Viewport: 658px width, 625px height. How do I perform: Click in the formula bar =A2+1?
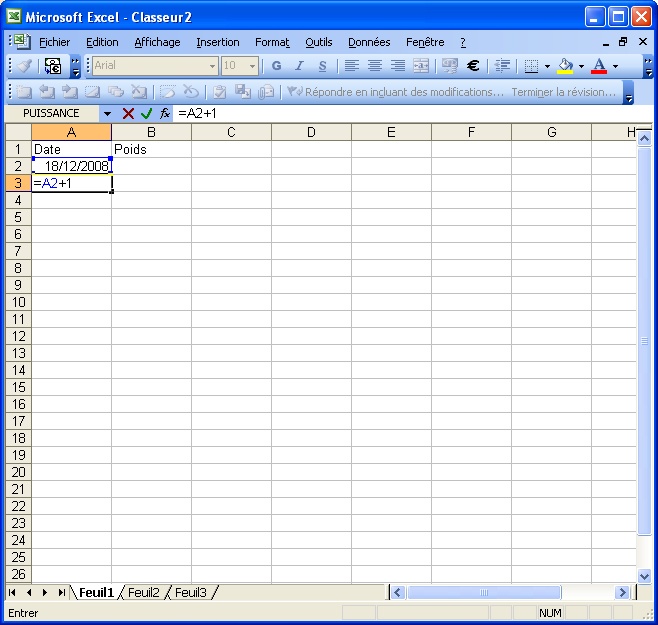tap(413, 114)
